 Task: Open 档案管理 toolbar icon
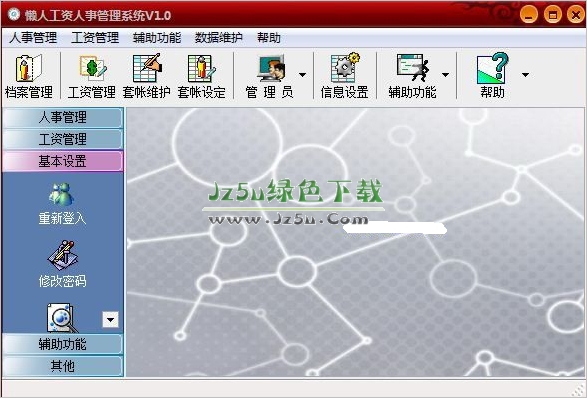coord(28,76)
